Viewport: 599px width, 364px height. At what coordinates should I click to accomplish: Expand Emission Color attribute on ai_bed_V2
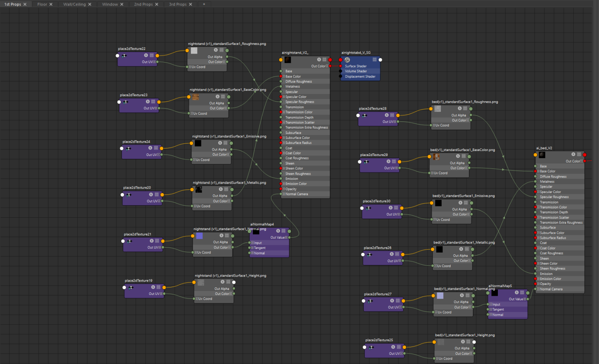pos(538,279)
